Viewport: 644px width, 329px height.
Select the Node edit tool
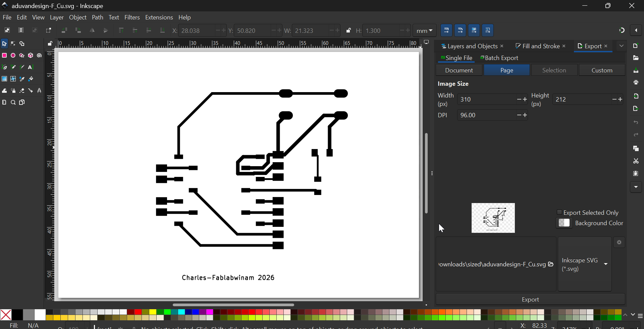[13, 44]
